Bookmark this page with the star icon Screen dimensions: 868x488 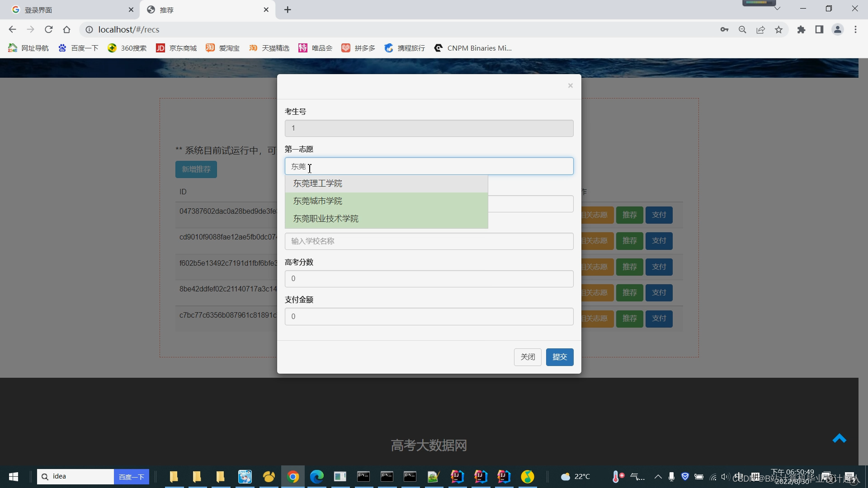coord(778,29)
